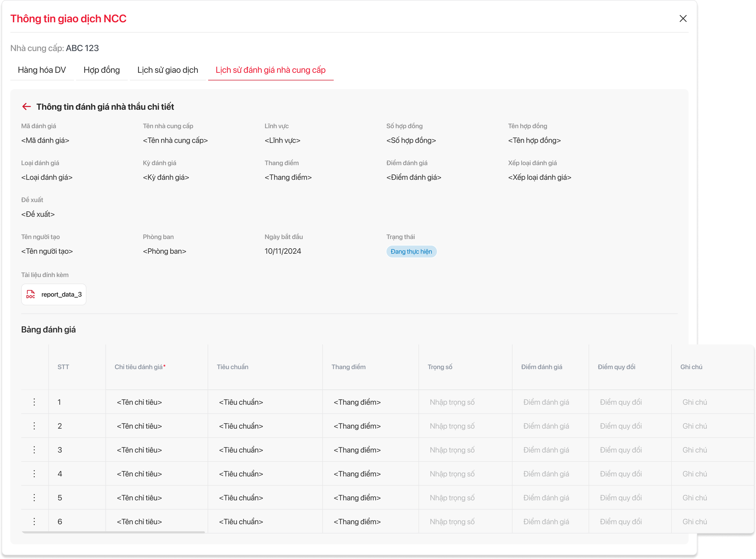This screenshot has height=559, width=756.
Task: Select Lịch sử đánh giá nhà cung cấp tab
Action: pos(270,70)
